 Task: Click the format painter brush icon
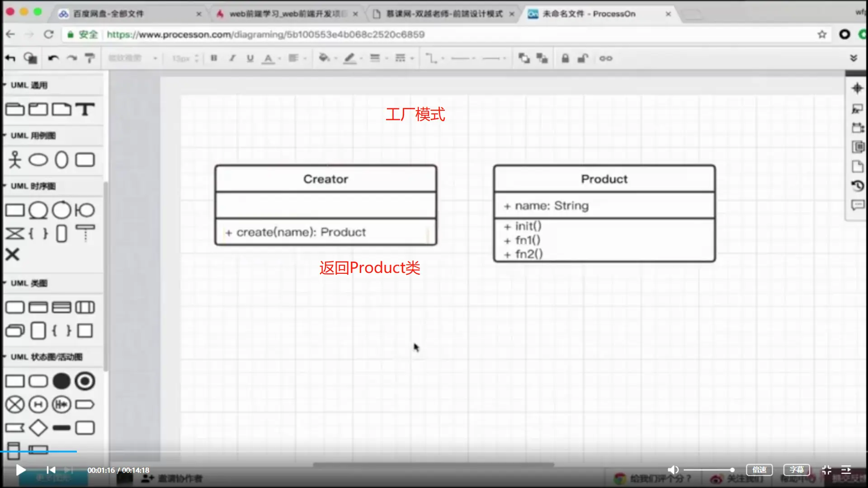coord(90,58)
